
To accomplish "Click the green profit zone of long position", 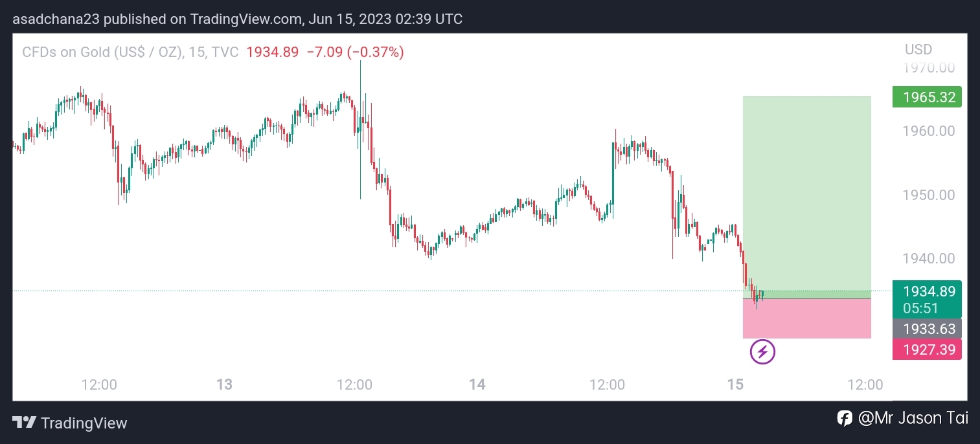I will (807, 197).
